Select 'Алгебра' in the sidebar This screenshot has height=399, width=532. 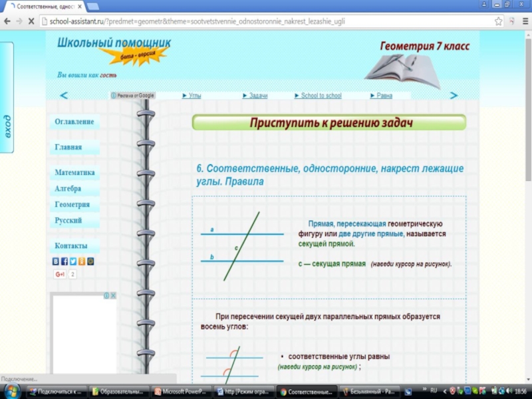pyautogui.click(x=74, y=188)
